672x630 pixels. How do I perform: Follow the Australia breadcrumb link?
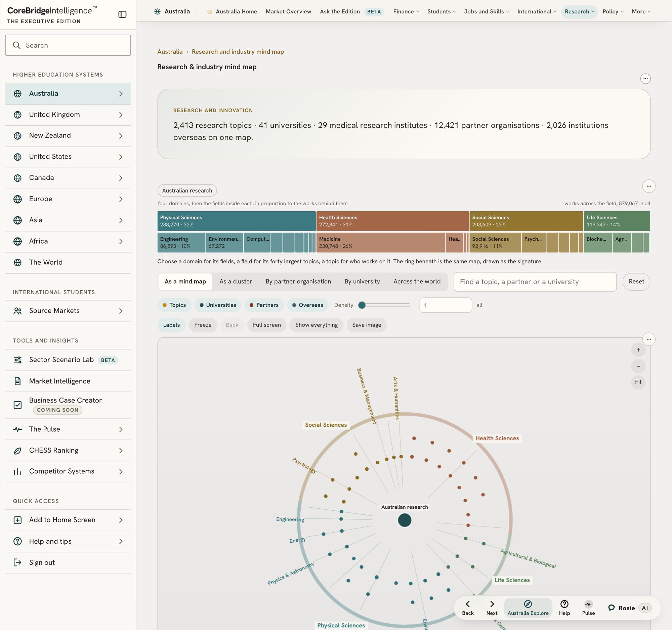pos(170,52)
